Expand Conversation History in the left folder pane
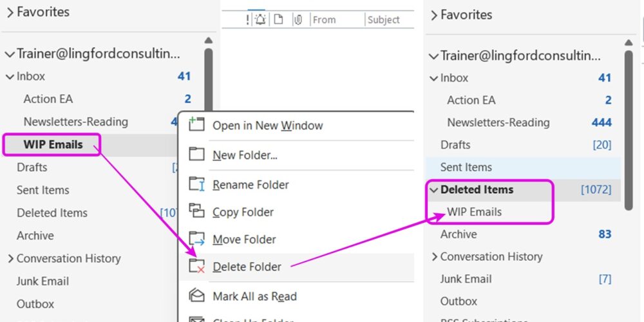This screenshot has width=644, height=322. click(x=10, y=259)
